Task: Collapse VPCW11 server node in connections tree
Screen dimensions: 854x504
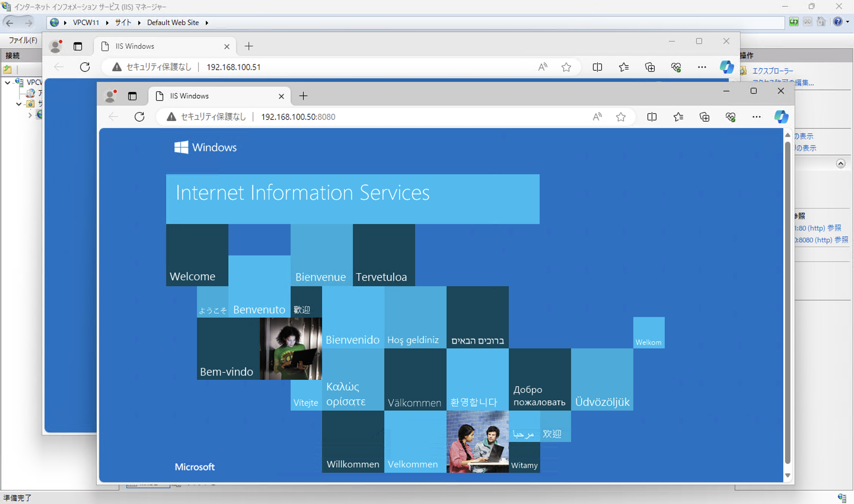Action: pyautogui.click(x=7, y=83)
